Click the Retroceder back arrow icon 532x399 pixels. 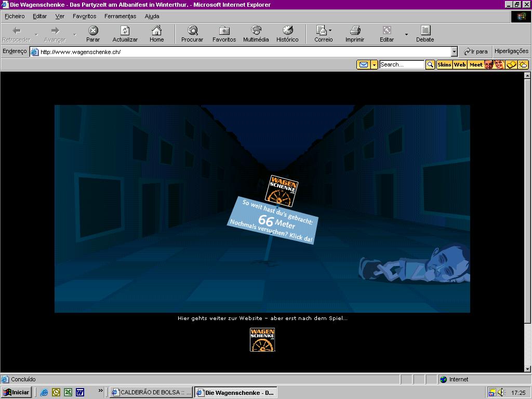[x=17, y=31]
